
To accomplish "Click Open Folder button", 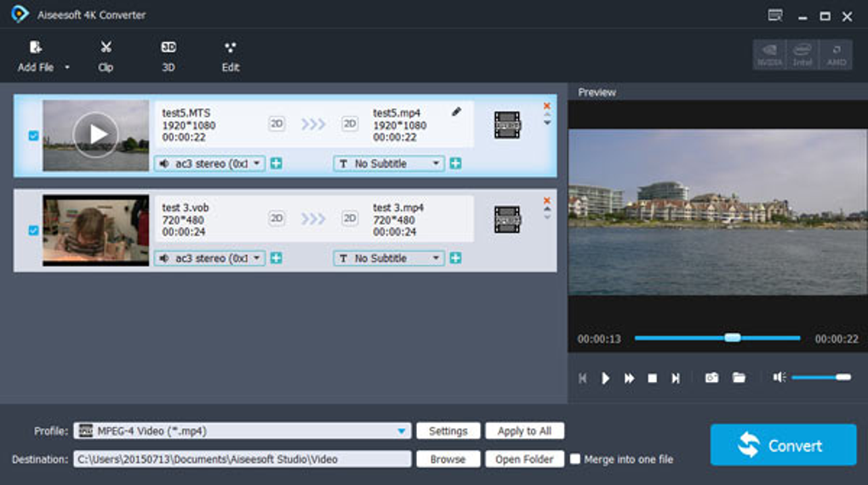I will (524, 459).
